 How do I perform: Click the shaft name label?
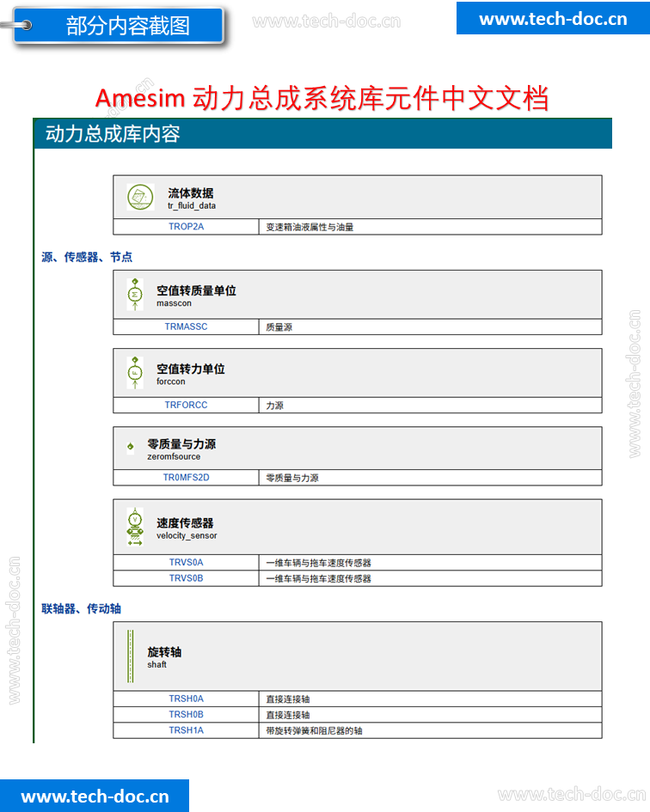pyautogui.click(x=156, y=664)
